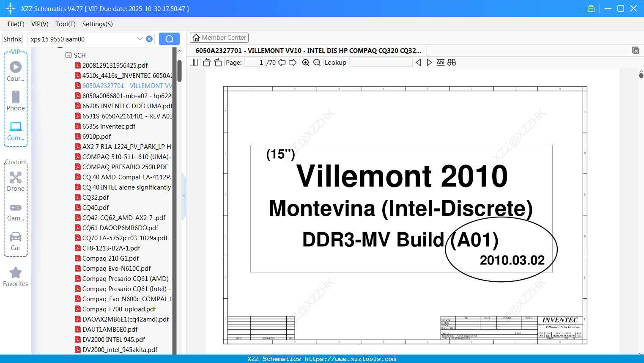Open COMPAQ PRESARIO 2500.PDF

tap(125, 167)
